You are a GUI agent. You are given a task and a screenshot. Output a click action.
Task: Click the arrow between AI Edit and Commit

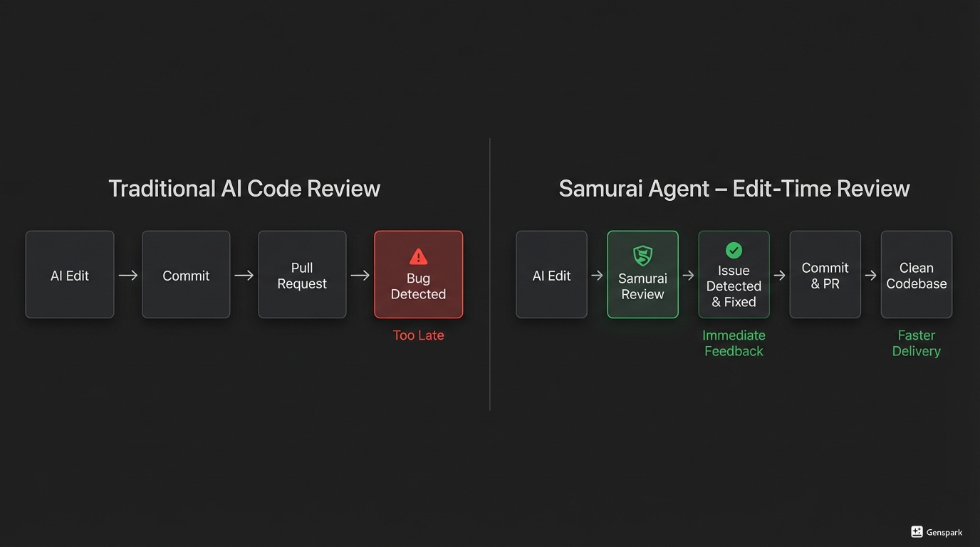(x=128, y=274)
